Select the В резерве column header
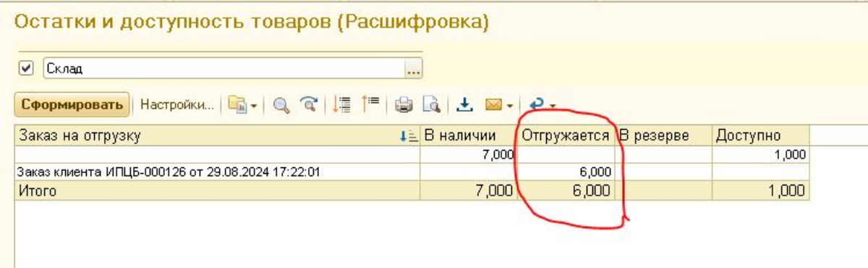 coord(663,135)
